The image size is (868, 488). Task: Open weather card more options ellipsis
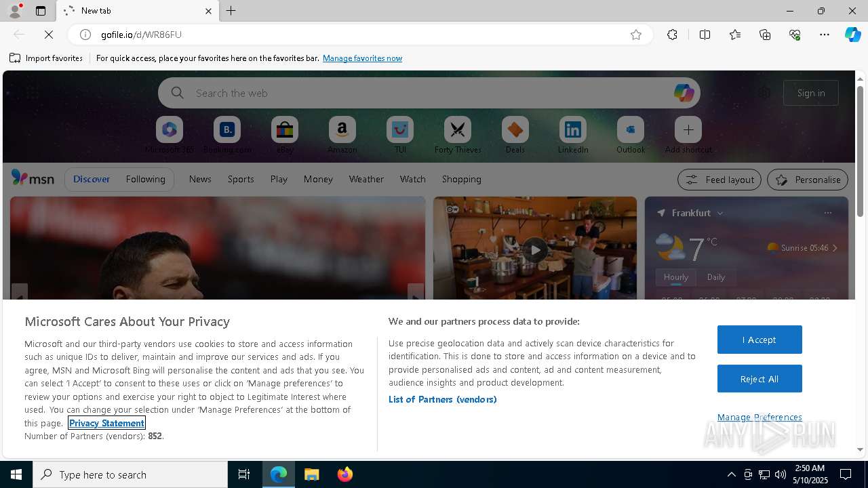(827, 213)
